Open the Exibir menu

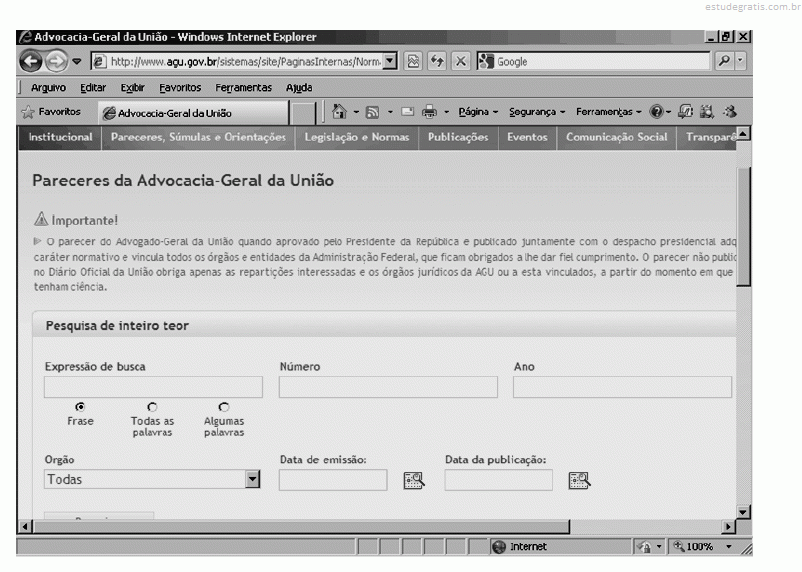coord(132,87)
